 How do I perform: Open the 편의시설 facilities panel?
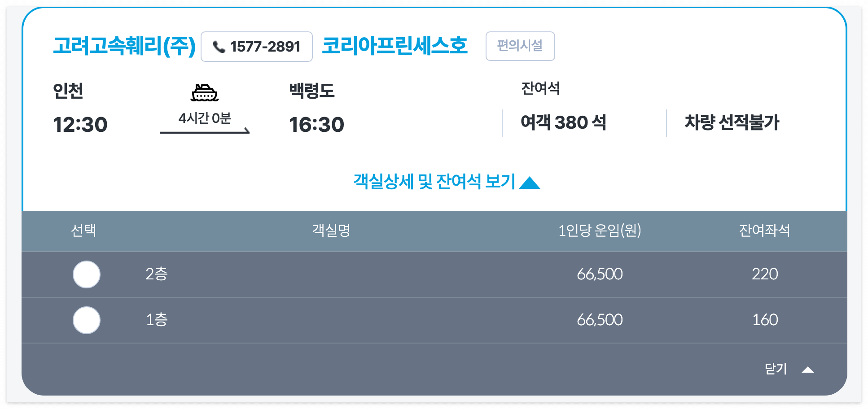tap(520, 46)
